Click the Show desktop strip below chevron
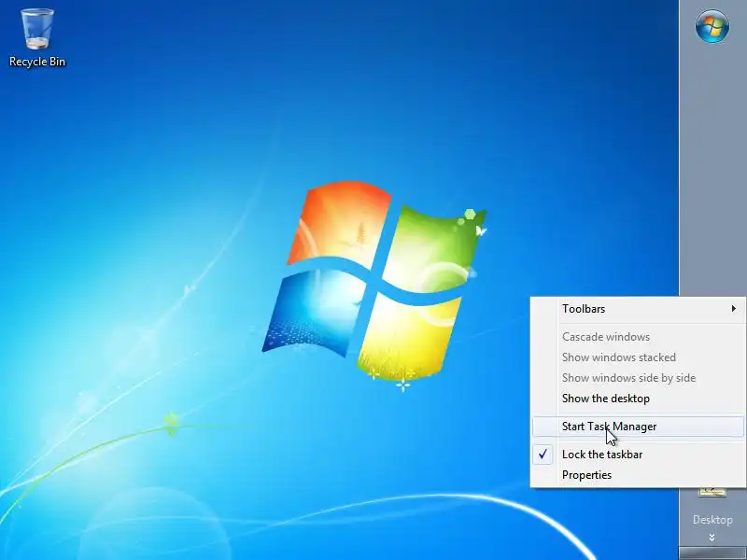 click(x=712, y=553)
